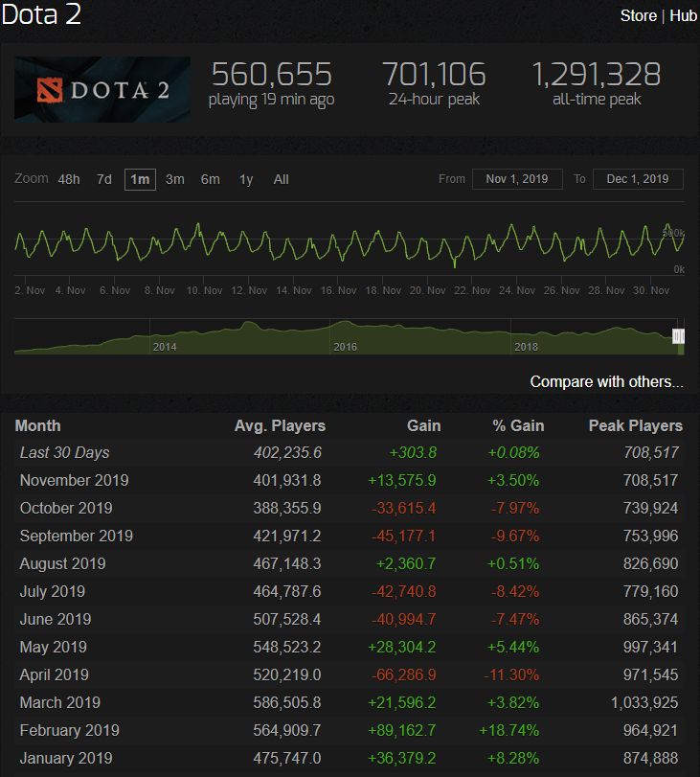Click the navigator range handle at timeline end

(678, 336)
